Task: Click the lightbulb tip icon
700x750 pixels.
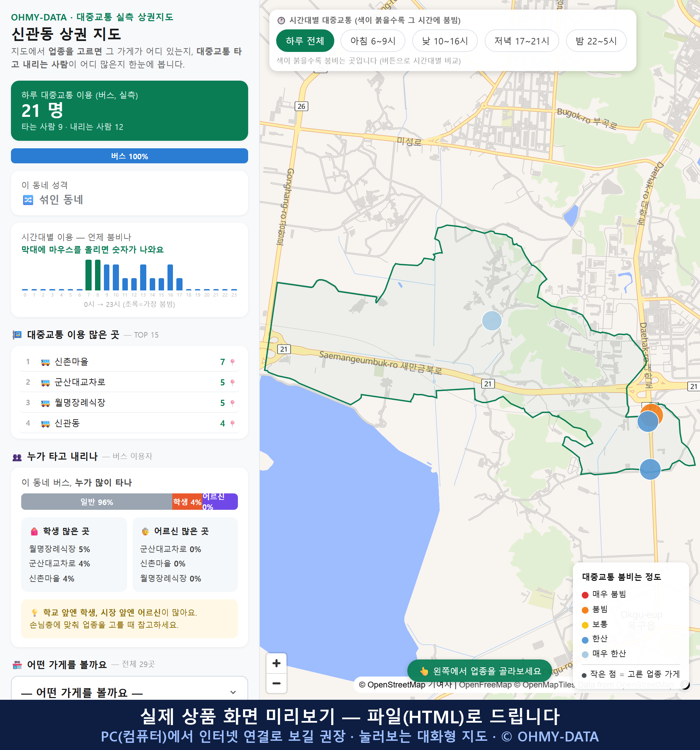Action: pos(35,613)
